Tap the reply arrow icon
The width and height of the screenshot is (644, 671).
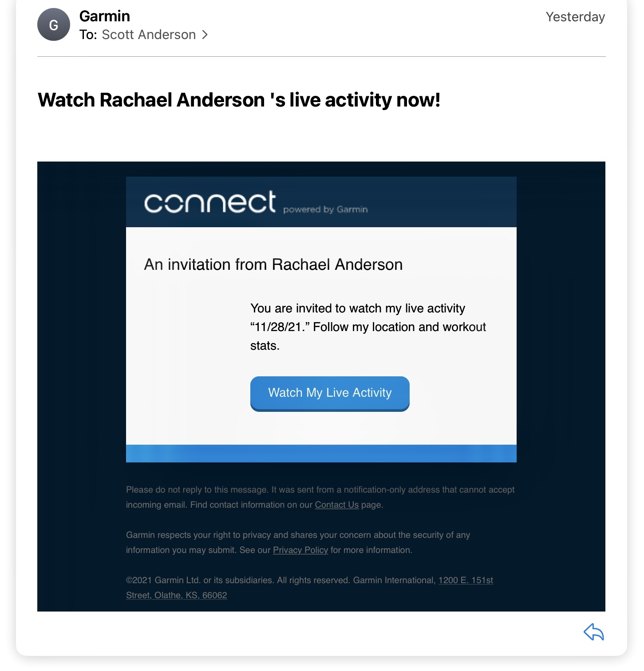[x=594, y=632]
